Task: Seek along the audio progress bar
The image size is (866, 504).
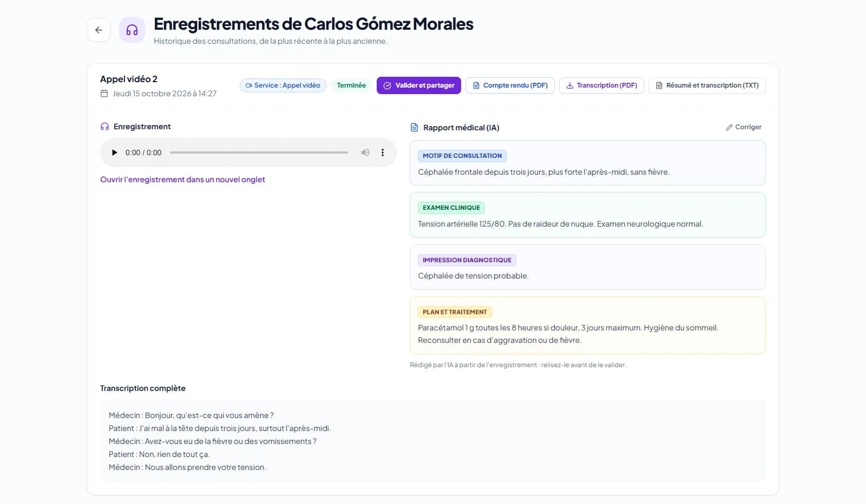Action: [x=259, y=152]
